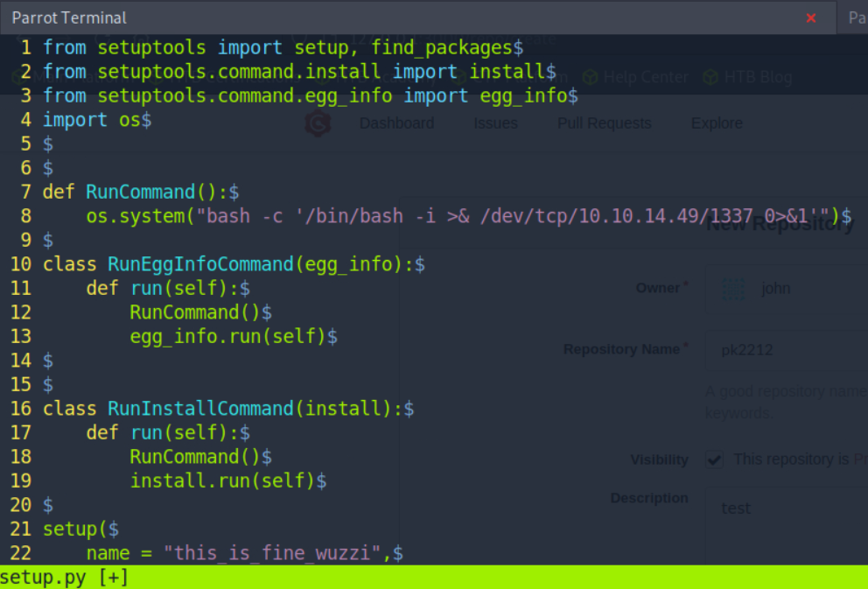Viewport: 868px width, 589px height.
Task: Click 'RunCommand()' call on line 12
Action: coord(195,312)
